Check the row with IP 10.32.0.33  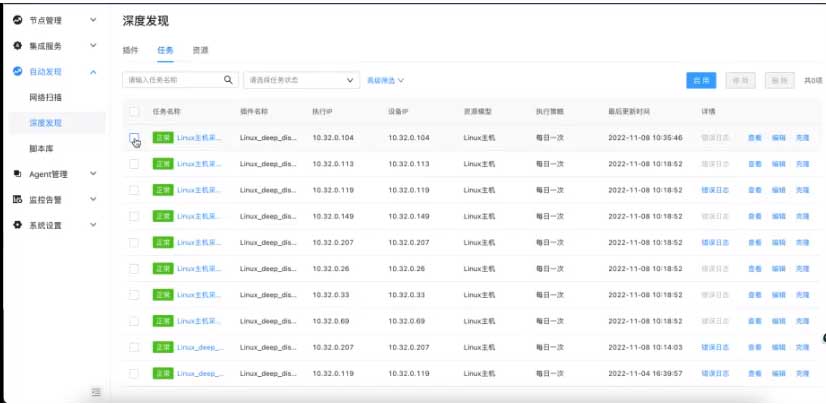(x=134, y=294)
